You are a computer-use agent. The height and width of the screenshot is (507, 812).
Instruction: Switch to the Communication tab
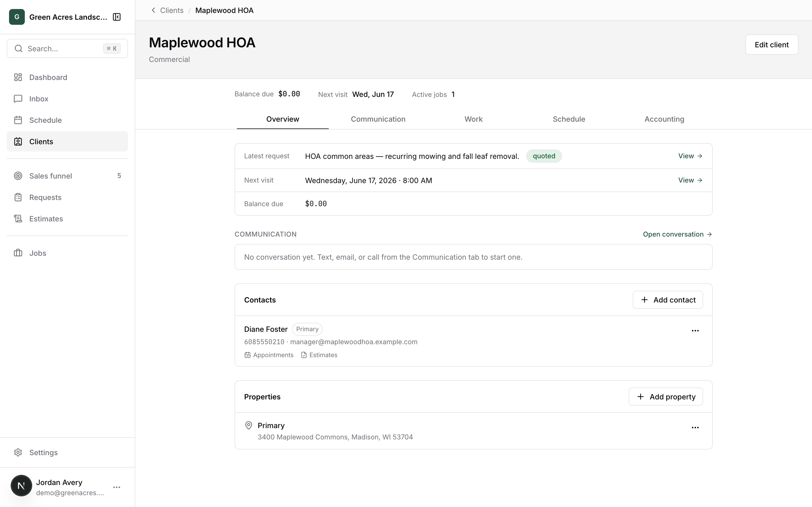[x=378, y=119]
